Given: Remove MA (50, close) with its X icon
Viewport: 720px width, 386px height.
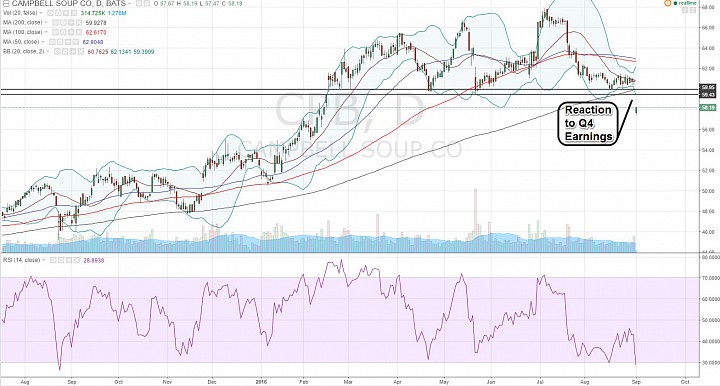Looking at the screenshot, I should (76, 42).
